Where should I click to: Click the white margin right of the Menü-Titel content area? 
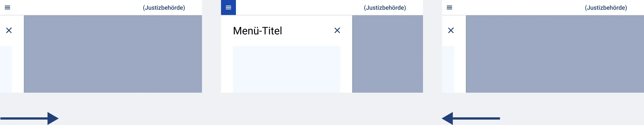[346, 69]
